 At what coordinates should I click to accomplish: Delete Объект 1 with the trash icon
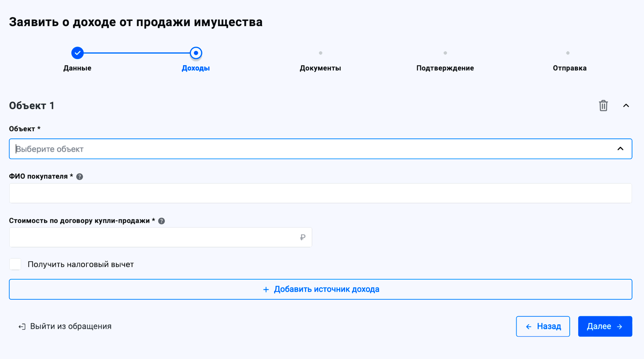[603, 106]
